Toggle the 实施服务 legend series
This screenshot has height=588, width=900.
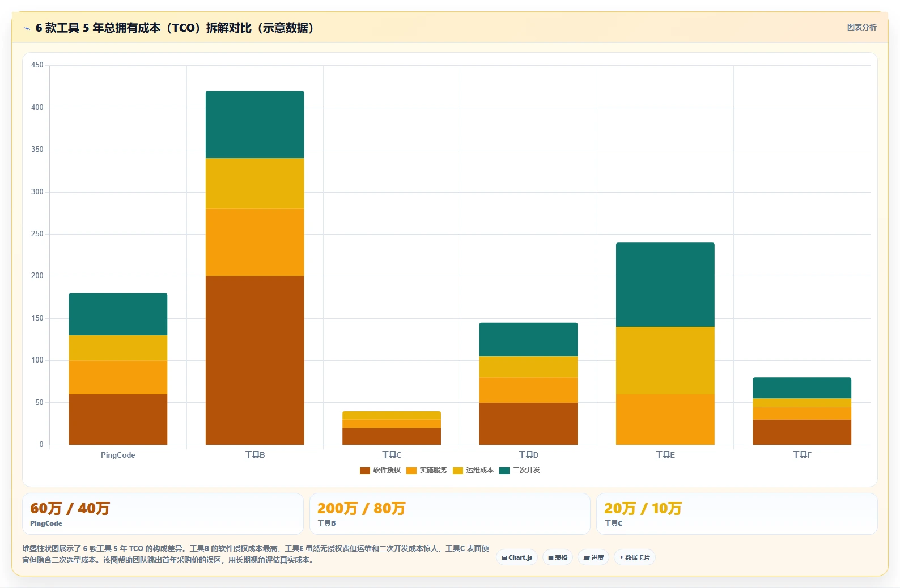point(427,470)
